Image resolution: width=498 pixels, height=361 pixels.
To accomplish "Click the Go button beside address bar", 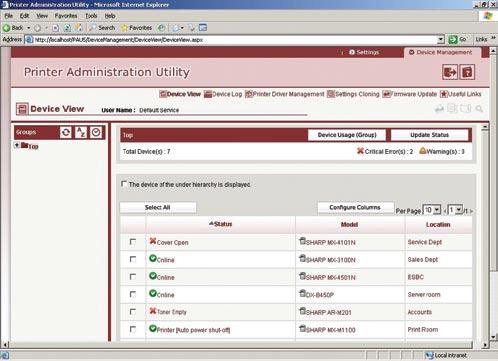I will pos(457,39).
